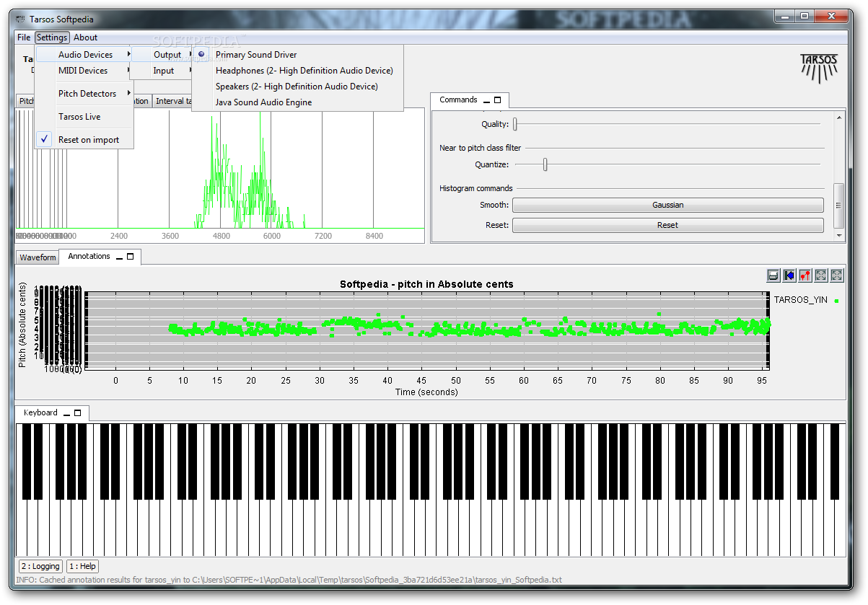
Task: Apply Gaussian smoothing
Action: (667, 205)
